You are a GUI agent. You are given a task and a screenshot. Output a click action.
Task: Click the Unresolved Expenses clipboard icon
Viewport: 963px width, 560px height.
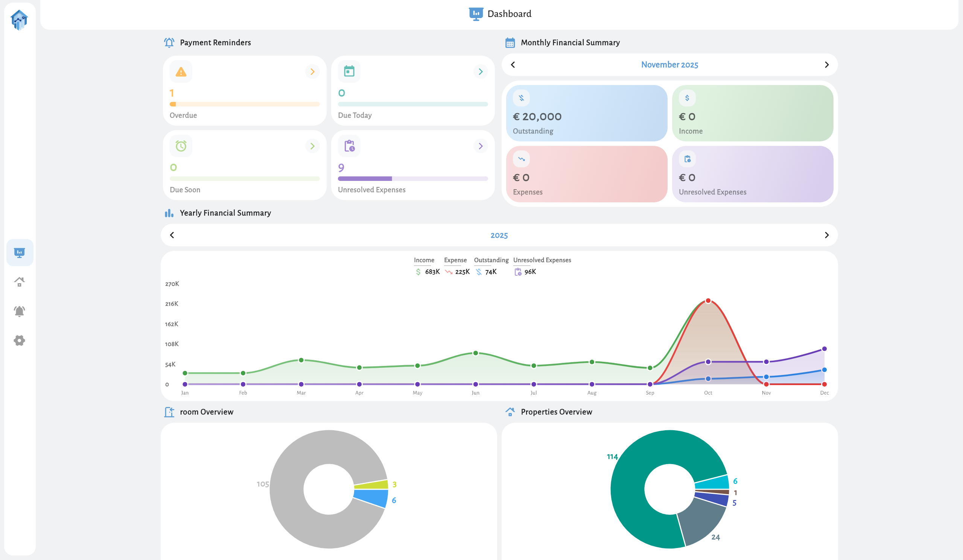[349, 146]
